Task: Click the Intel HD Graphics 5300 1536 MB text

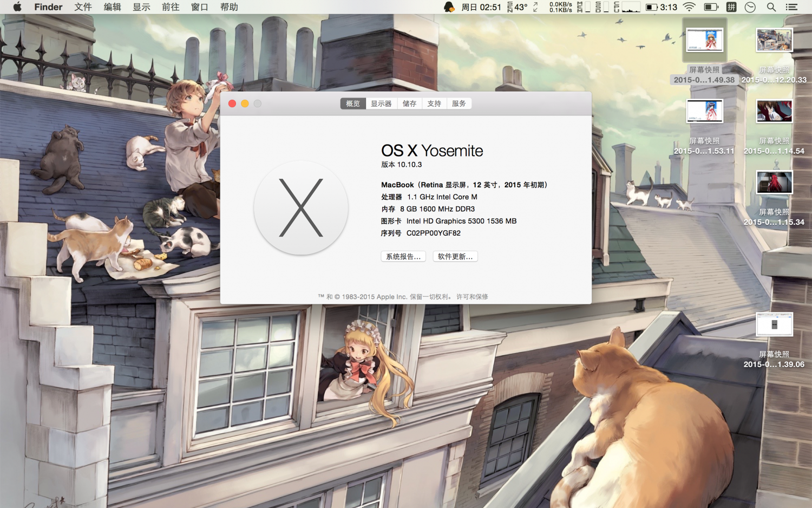Action: 462,221
